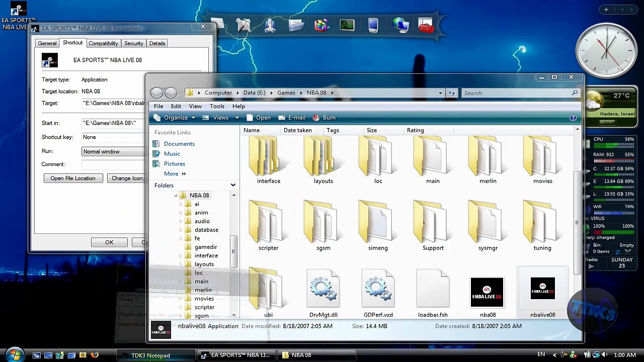Image resolution: width=644 pixels, height=362 pixels.
Task: Switch to the Compatibility tab in Properties
Action: (103, 43)
